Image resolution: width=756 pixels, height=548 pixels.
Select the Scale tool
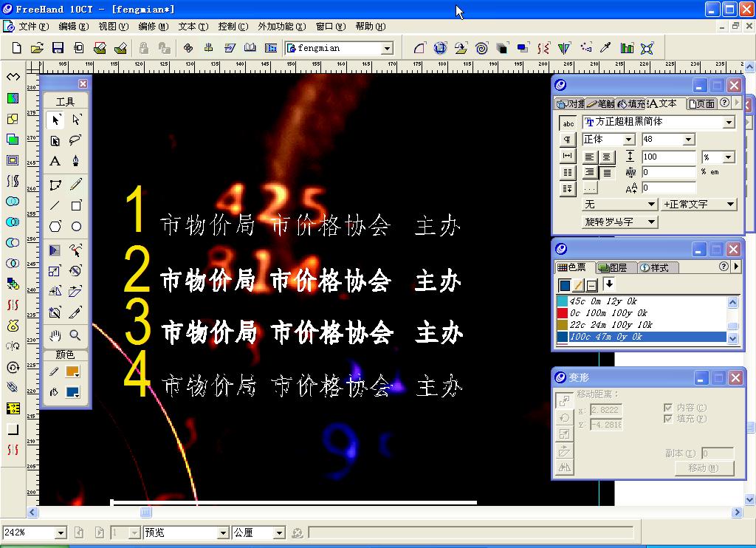click(55, 270)
